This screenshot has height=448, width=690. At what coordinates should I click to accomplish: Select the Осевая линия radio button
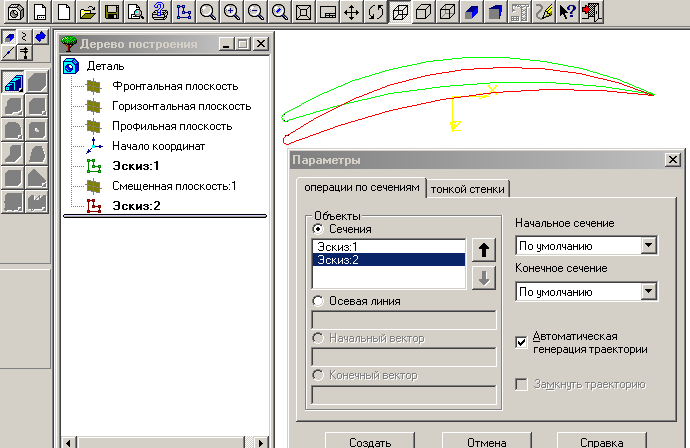pos(318,301)
